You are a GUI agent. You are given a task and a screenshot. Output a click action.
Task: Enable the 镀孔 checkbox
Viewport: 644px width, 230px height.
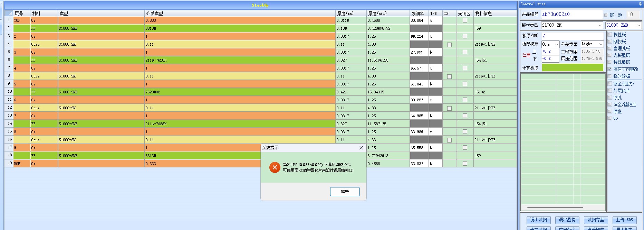click(610, 98)
